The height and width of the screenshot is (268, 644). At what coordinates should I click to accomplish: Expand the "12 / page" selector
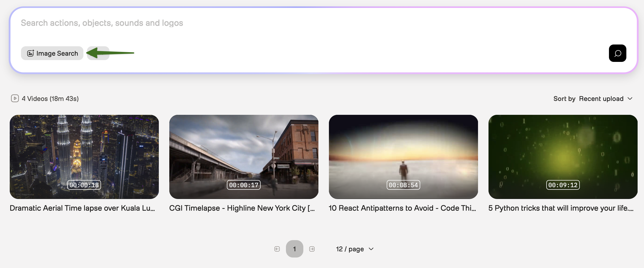(x=354, y=249)
